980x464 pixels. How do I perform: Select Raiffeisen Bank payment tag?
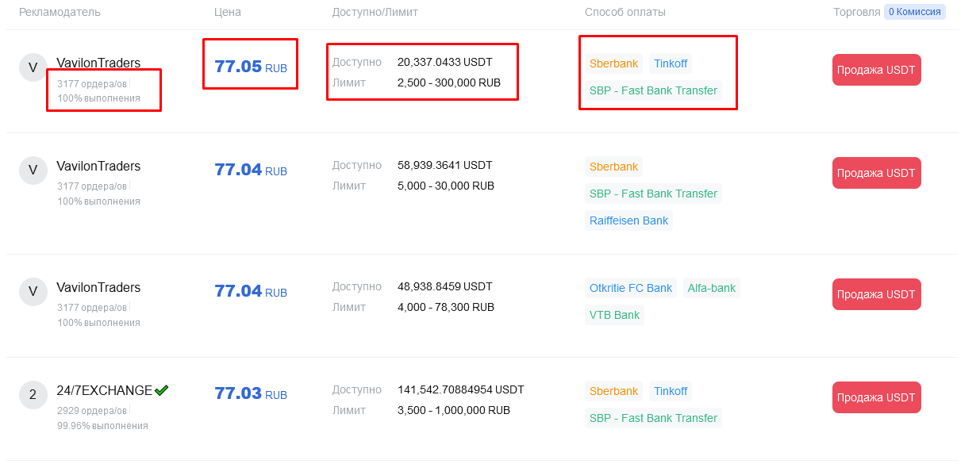click(628, 220)
